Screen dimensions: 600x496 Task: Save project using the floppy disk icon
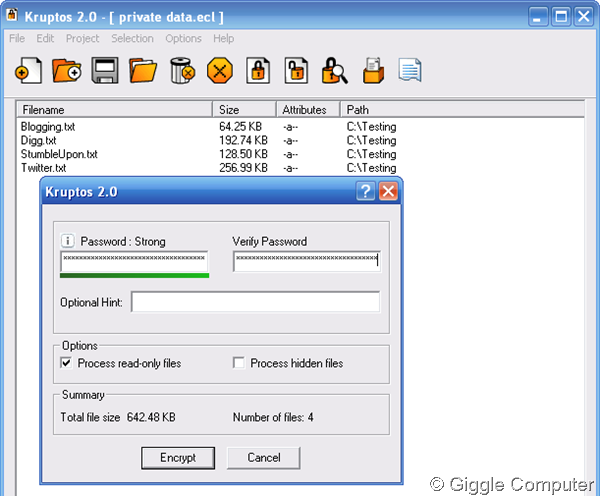coord(105,70)
